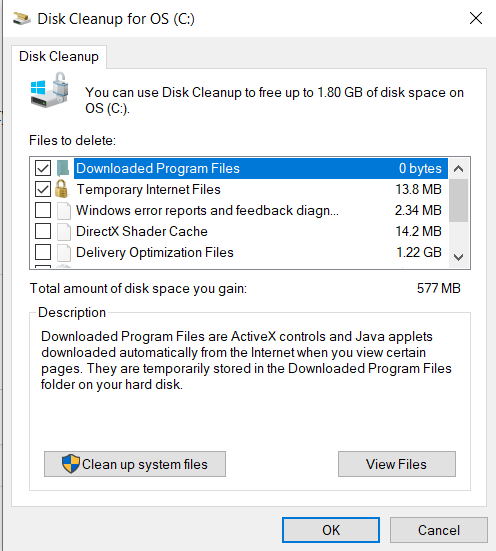Click the shield icon on Clean up system files
This screenshot has height=551, width=496.
point(71,464)
